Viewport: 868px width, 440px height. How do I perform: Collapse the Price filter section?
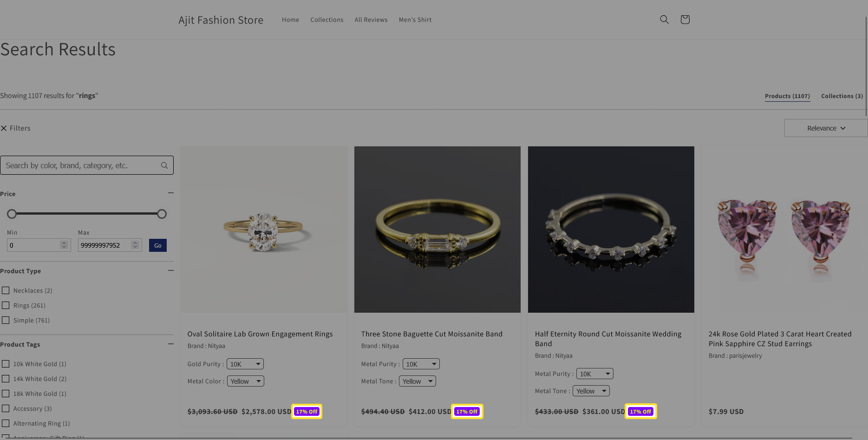point(170,193)
